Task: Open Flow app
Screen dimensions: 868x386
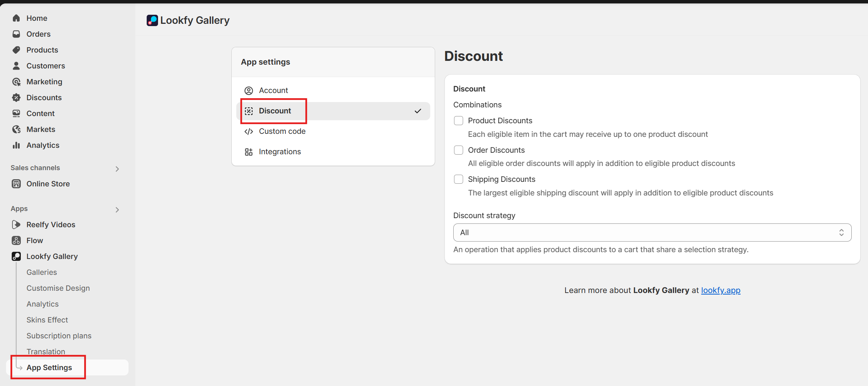Action: coord(35,240)
